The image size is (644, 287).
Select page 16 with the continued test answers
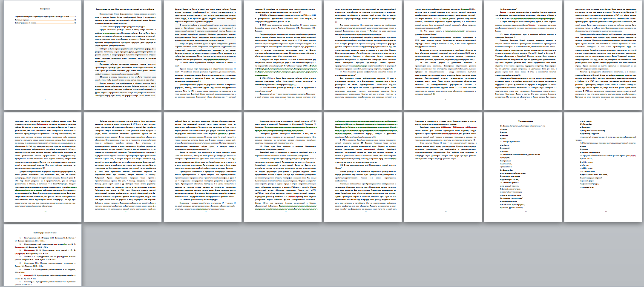tap(603, 166)
